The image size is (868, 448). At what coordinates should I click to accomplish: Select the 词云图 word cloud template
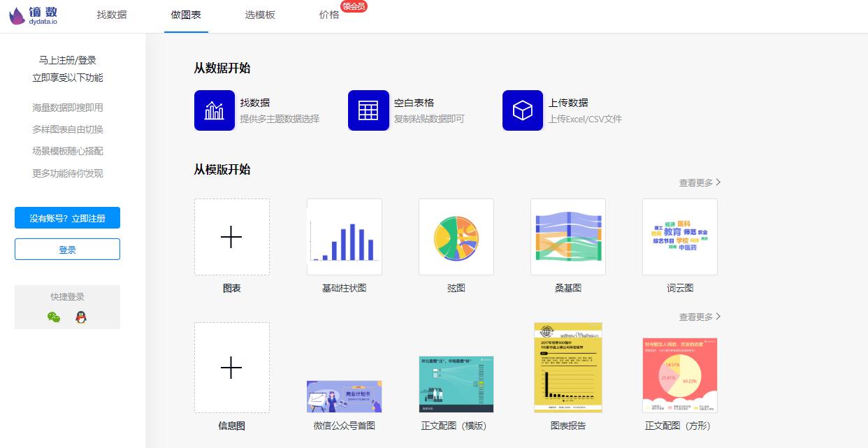coord(679,237)
